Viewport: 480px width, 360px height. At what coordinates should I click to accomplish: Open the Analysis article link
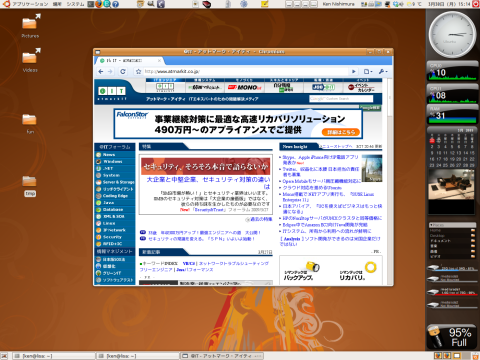tap(330, 241)
